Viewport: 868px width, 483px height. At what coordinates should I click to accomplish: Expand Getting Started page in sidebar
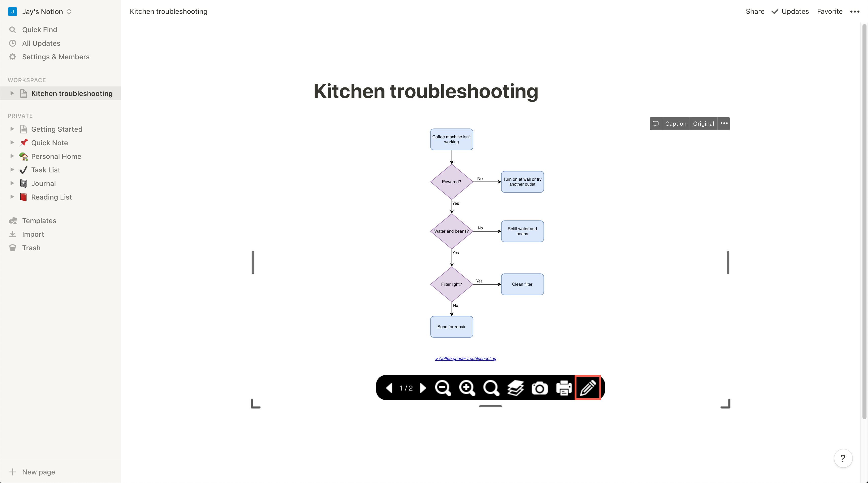pyautogui.click(x=12, y=129)
